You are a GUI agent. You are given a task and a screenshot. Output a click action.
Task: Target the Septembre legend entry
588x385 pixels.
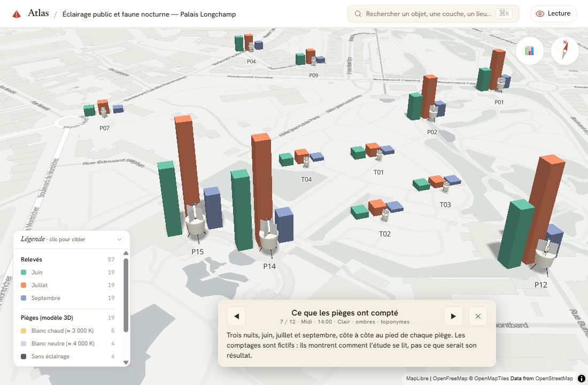click(67, 298)
